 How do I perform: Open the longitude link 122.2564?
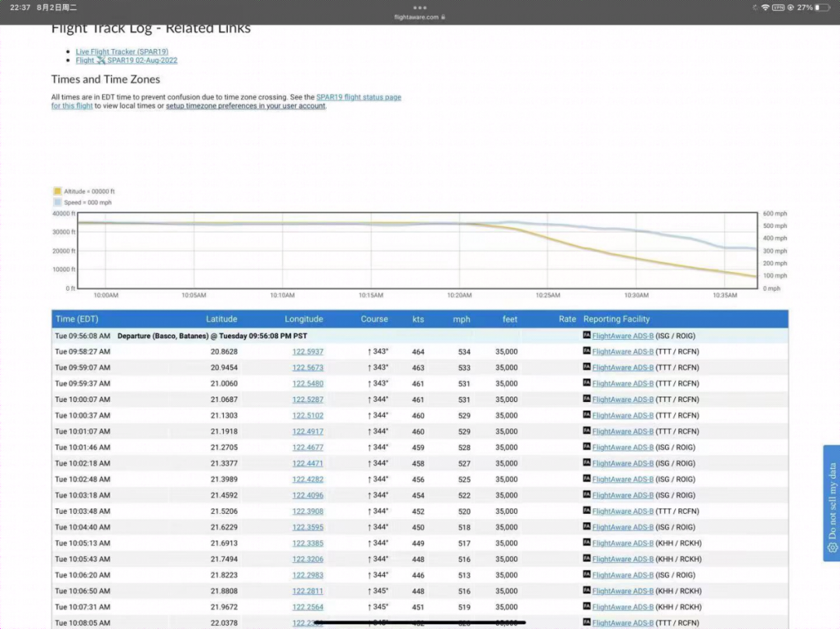307,607
